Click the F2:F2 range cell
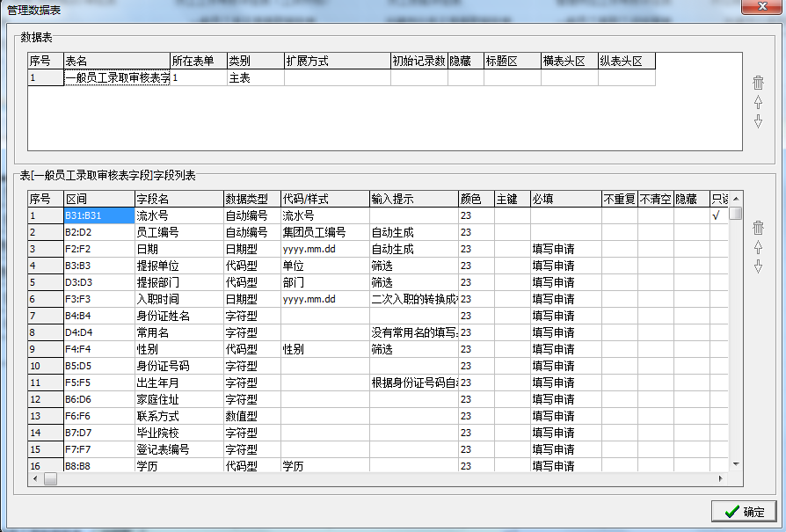786x532 pixels. (99, 249)
